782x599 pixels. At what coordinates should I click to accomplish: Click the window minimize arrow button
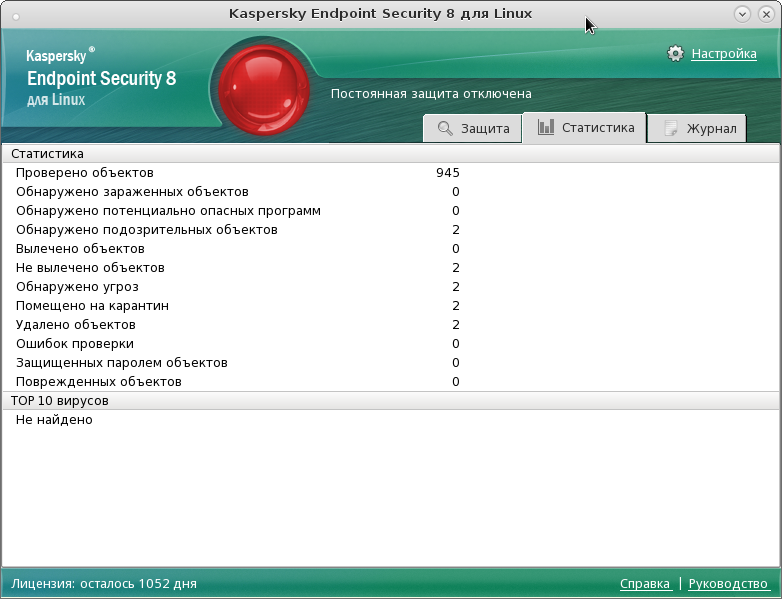tap(742, 14)
